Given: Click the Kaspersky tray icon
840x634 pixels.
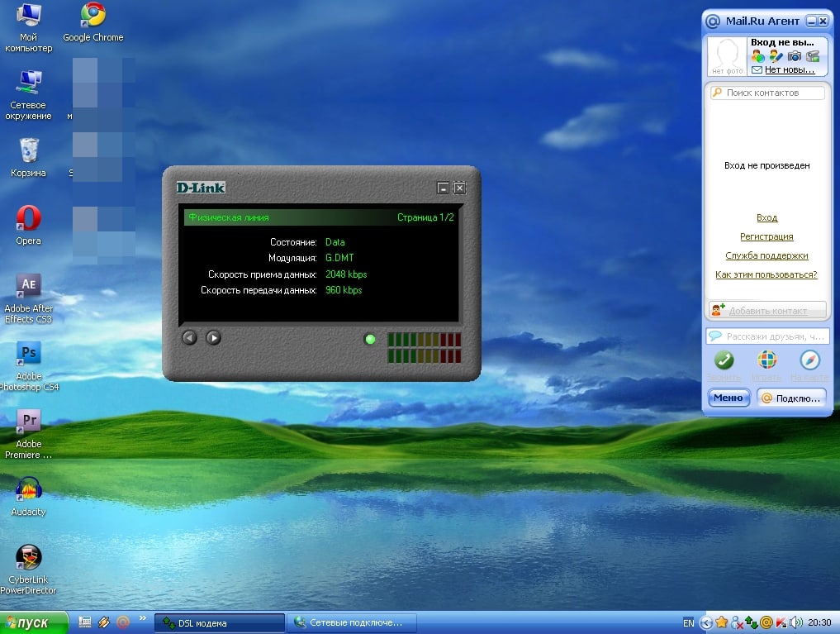Looking at the screenshot, I should tap(781, 622).
